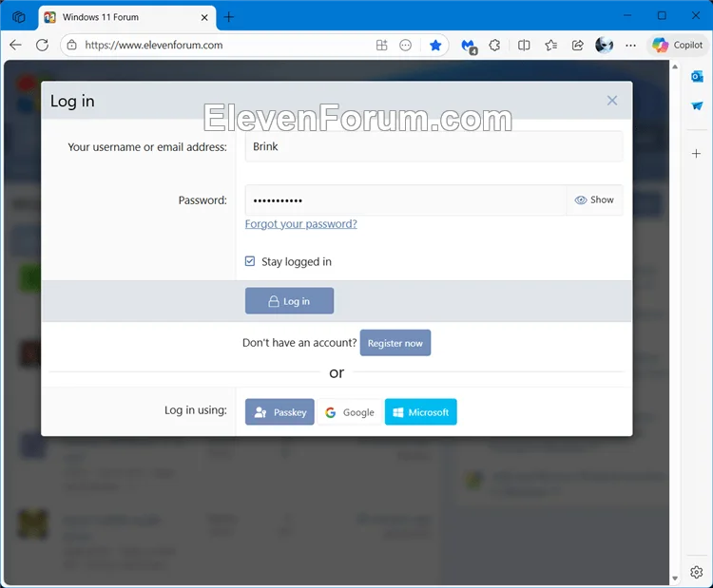This screenshot has height=588, width=713.
Task: Click the page scrollbar down arrow
Action: click(x=675, y=579)
